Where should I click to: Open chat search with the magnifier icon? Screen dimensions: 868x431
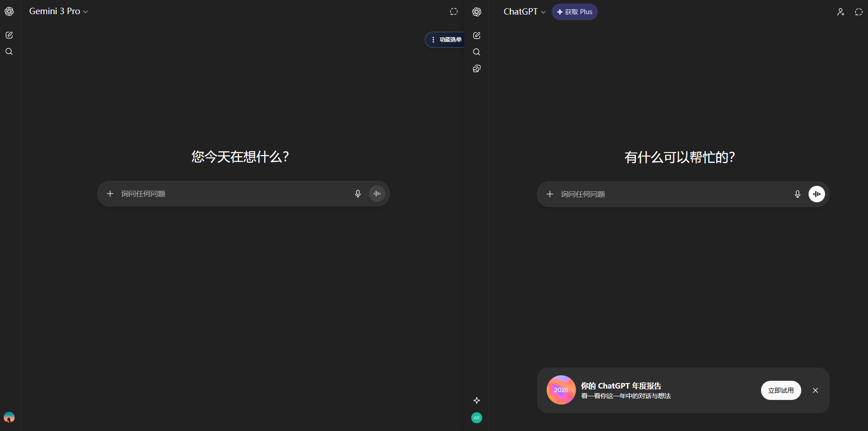click(x=9, y=52)
